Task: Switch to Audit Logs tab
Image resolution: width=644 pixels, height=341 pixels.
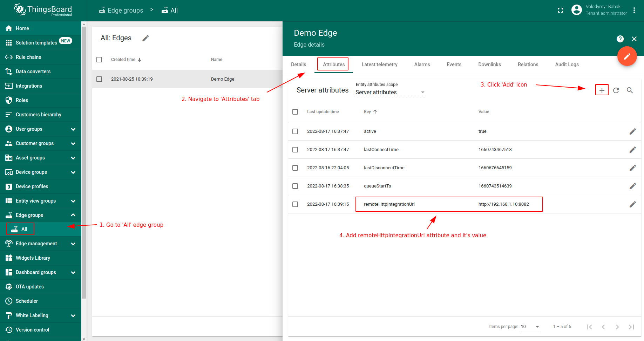Action: [x=567, y=64]
